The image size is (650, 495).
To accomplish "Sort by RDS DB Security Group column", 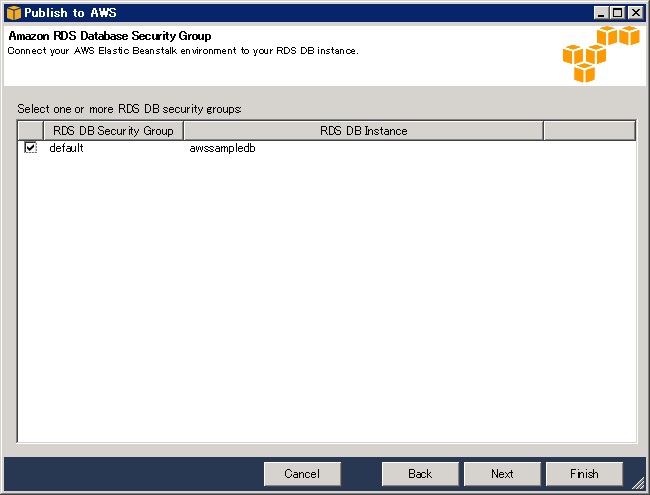I will [113, 131].
